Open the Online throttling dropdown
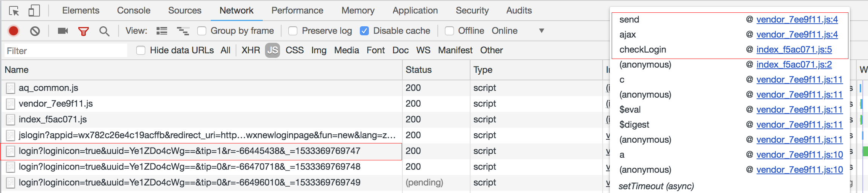 pos(541,31)
